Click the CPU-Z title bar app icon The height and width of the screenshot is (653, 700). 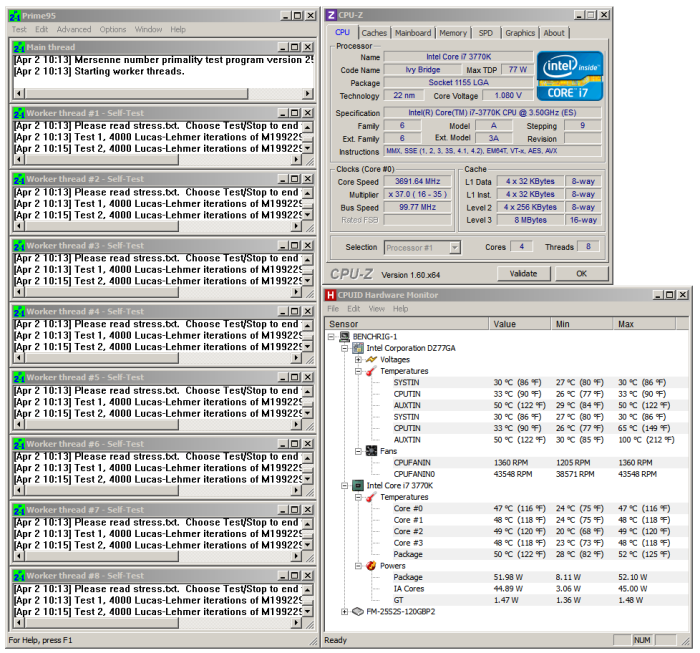point(332,15)
